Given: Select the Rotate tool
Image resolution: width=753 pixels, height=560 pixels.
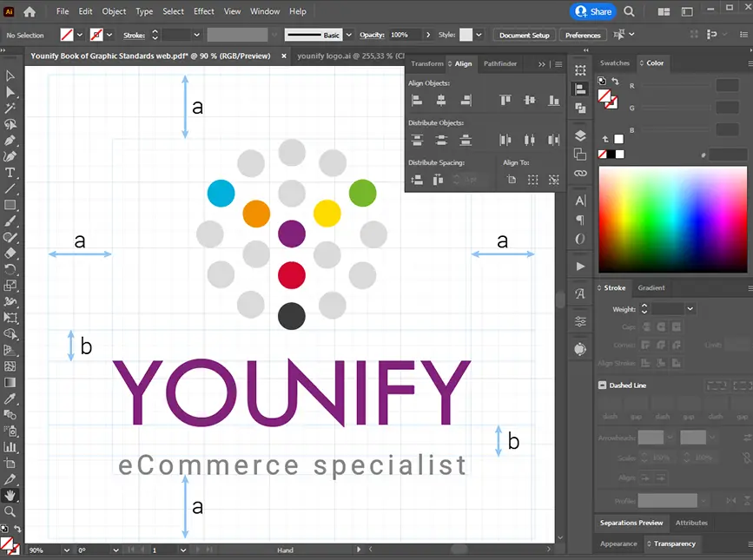Looking at the screenshot, I should pos(10,269).
